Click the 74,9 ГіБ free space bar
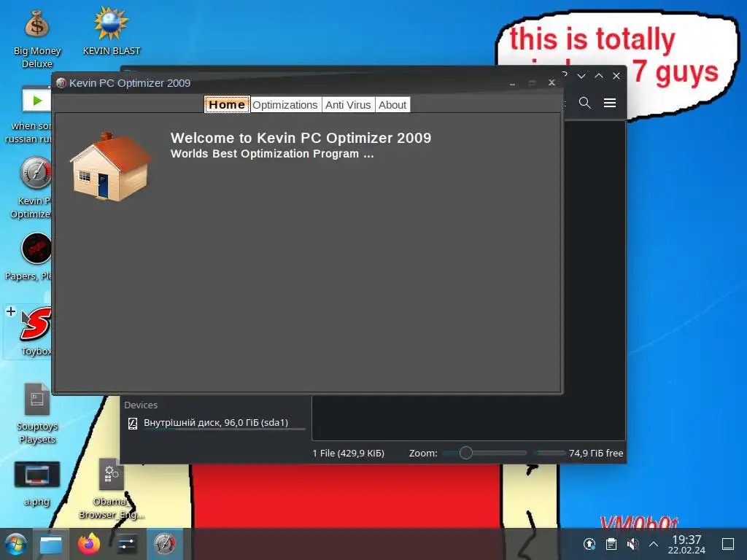 click(x=549, y=453)
